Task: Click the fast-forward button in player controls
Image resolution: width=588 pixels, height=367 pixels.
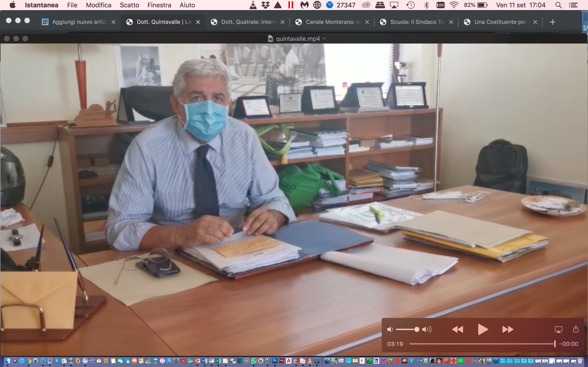Action: (x=508, y=329)
